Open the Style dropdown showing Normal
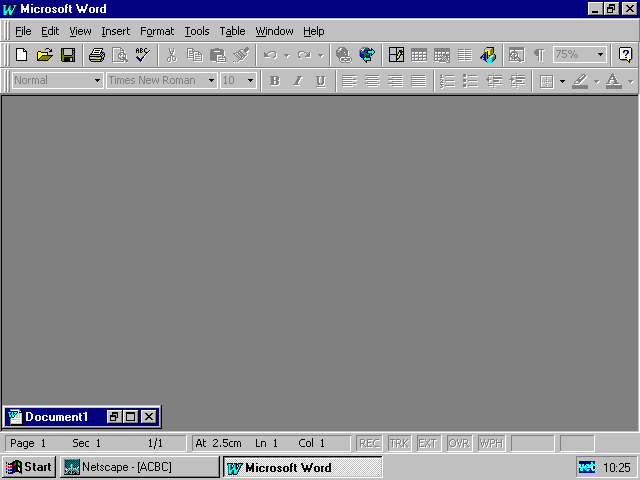The height and width of the screenshot is (480, 640). coord(97,81)
